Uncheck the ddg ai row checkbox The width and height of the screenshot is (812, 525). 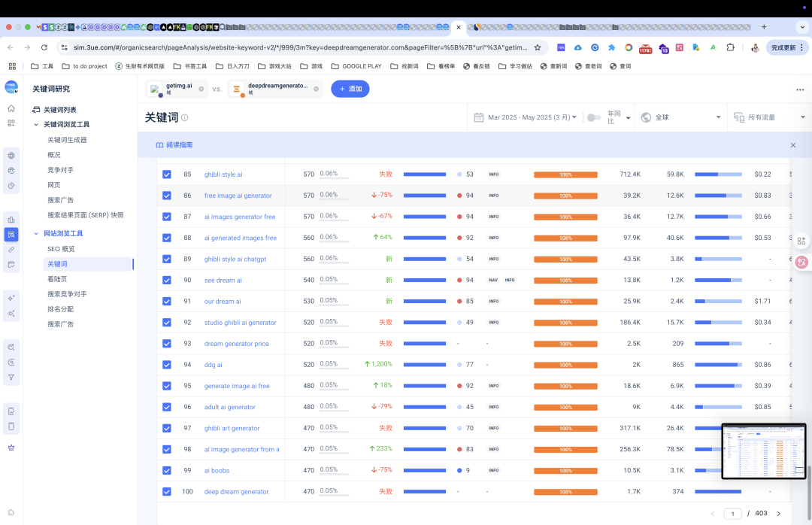click(x=167, y=365)
